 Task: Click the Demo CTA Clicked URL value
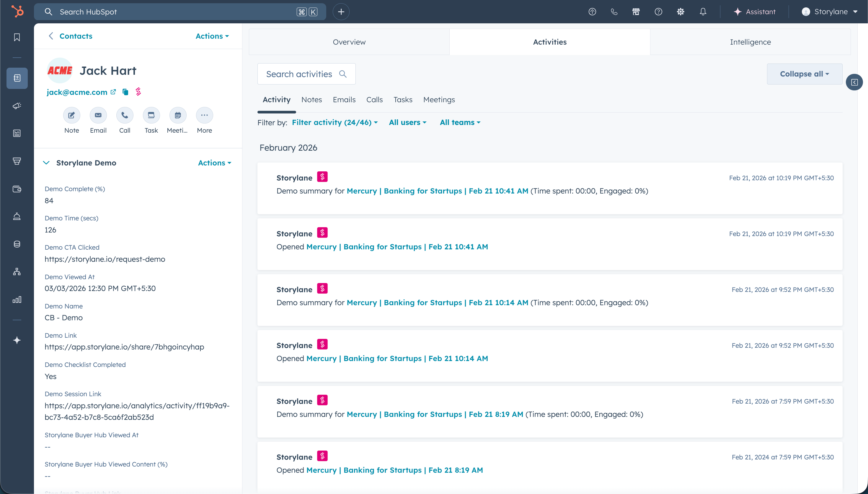[105, 259]
